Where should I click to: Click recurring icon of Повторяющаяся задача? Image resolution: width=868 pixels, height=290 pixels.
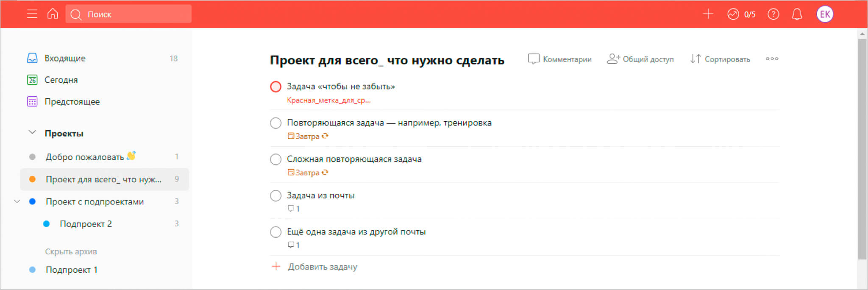point(325,136)
